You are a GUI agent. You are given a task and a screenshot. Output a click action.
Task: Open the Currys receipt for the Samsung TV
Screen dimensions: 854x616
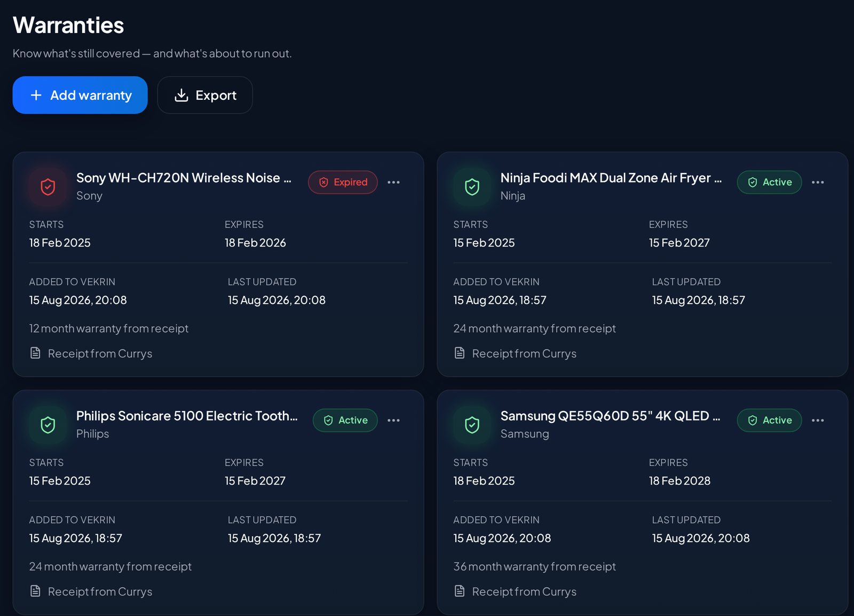515,591
